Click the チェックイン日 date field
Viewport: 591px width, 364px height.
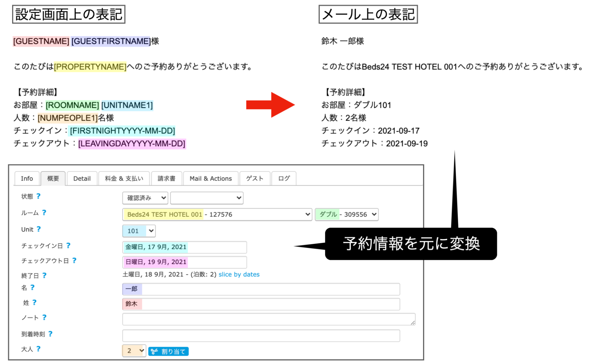(x=184, y=247)
